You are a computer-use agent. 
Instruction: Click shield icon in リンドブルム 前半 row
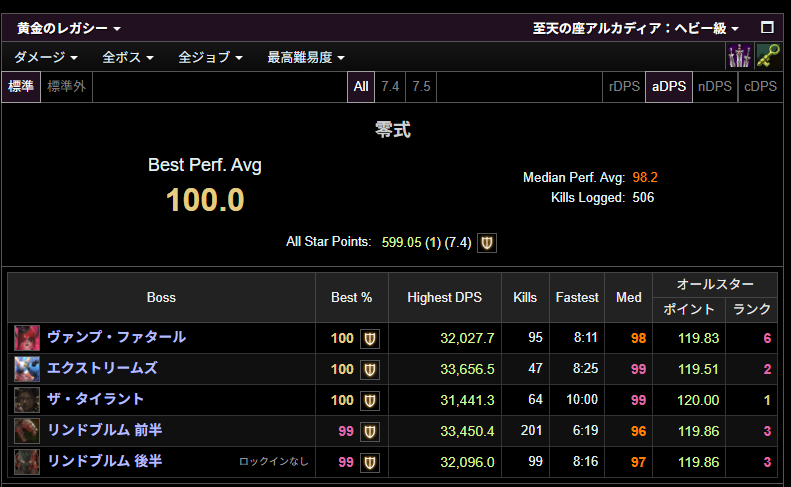coord(370,431)
